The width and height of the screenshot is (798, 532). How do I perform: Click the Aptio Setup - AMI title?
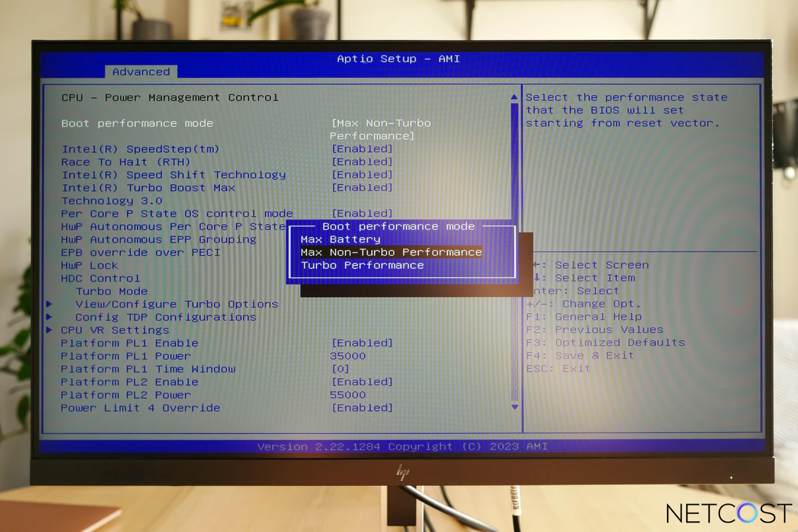[x=398, y=59]
